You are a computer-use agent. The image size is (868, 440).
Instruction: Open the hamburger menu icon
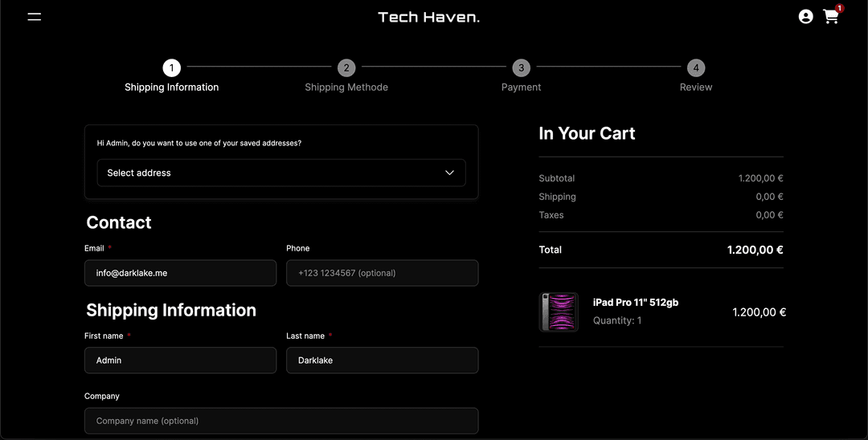tap(34, 17)
